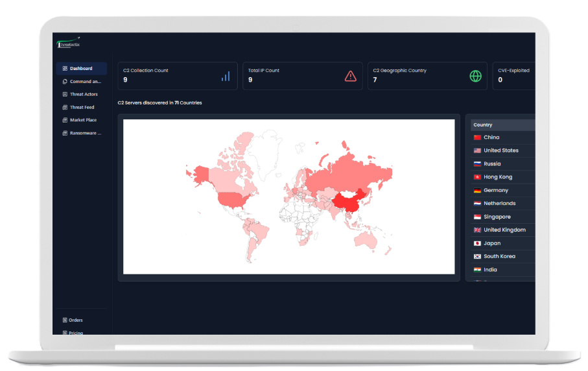
Task: Go to the Threat Actors section
Action: [82, 94]
